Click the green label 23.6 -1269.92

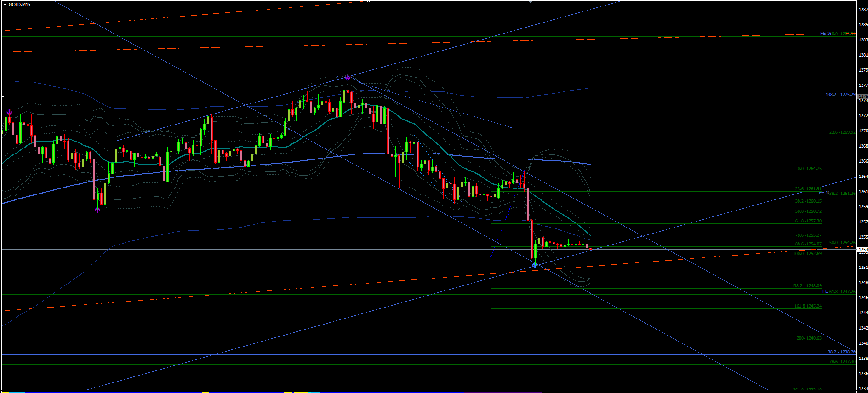coord(842,132)
